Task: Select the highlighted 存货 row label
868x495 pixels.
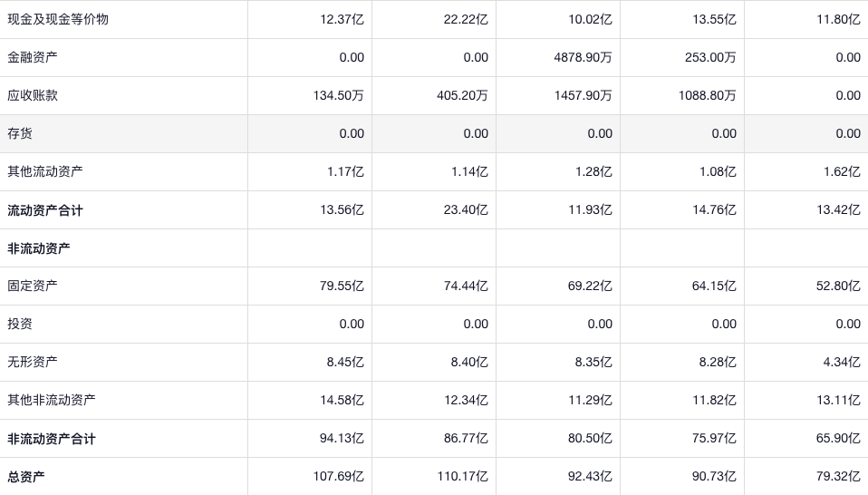Action: click(x=20, y=133)
